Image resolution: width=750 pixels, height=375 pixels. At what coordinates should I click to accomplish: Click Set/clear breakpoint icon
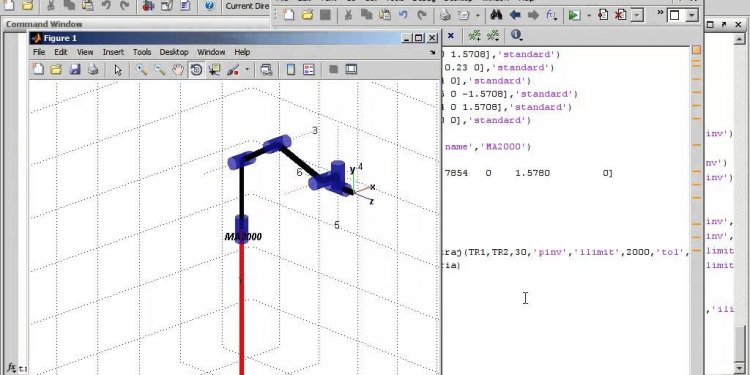pos(603,15)
